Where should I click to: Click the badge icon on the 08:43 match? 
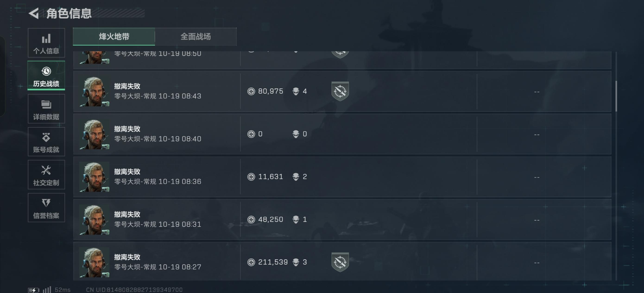coord(340,91)
